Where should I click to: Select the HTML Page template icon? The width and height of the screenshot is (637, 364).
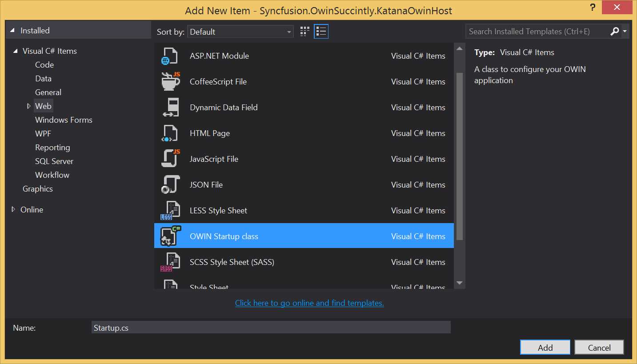[169, 133]
